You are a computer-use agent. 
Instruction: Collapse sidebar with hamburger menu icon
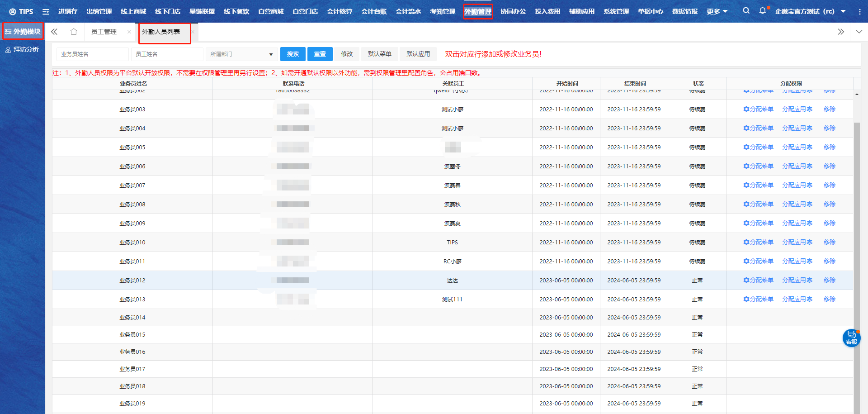46,12
